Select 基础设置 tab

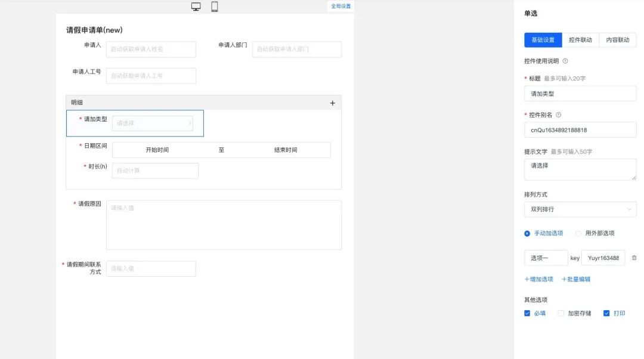coord(543,40)
